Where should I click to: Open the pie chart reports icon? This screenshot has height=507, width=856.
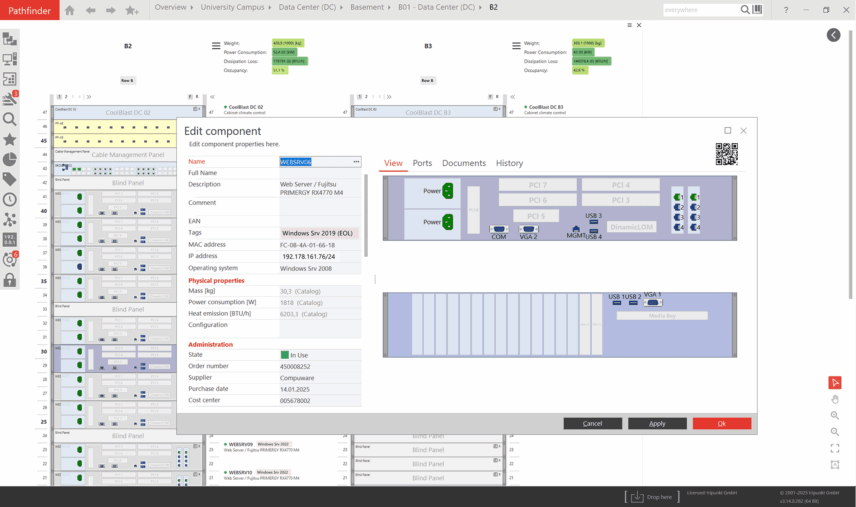(x=10, y=159)
